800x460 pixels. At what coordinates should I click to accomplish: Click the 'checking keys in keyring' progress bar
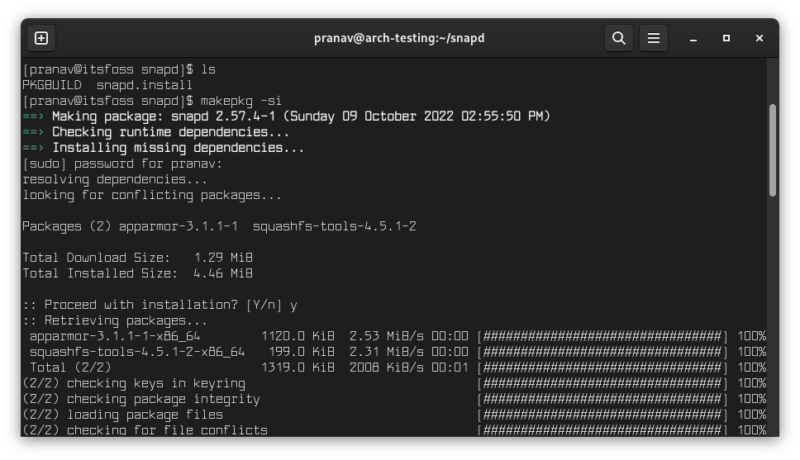602,384
